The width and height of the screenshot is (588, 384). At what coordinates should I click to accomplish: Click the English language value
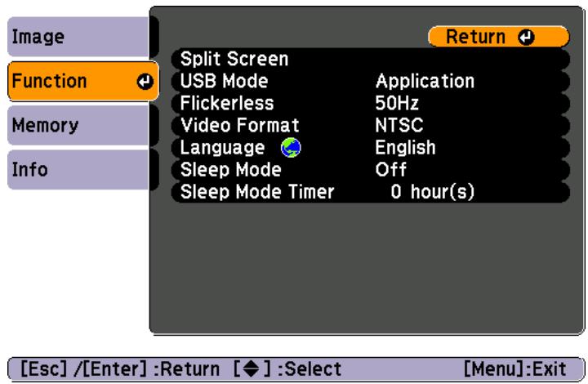(x=405, y=148)
